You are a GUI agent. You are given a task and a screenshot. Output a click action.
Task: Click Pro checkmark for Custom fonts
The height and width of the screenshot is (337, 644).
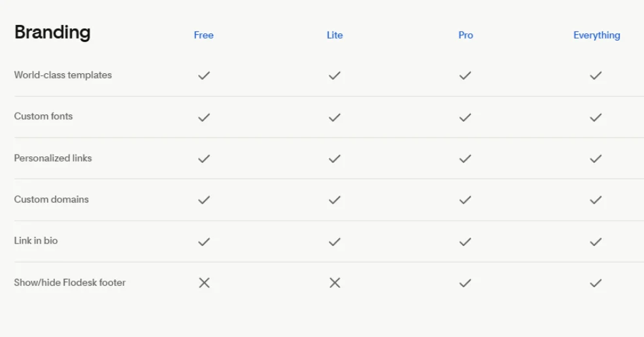coord(465,117)
